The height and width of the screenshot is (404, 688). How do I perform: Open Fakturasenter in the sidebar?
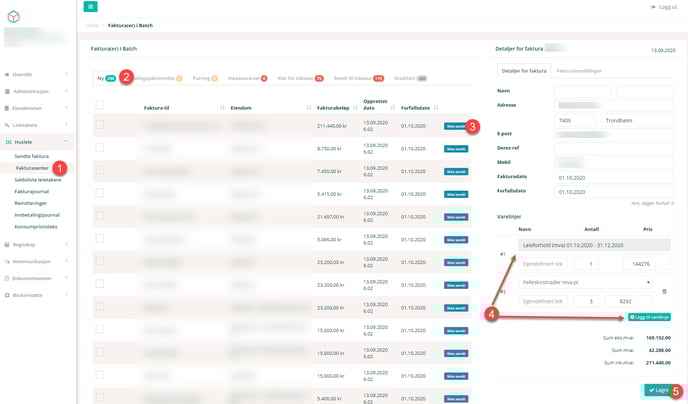point(32,168)
